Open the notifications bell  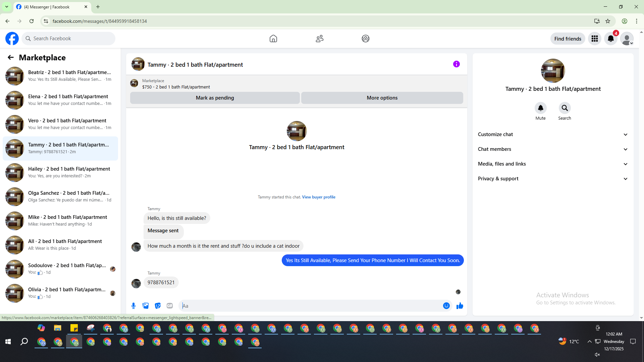pyautogui.click(x=611, y=39)
